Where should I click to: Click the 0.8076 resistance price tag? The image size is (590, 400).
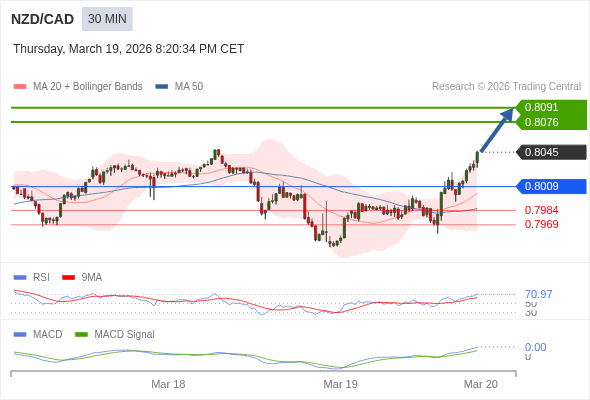click(x=551, y=122)
